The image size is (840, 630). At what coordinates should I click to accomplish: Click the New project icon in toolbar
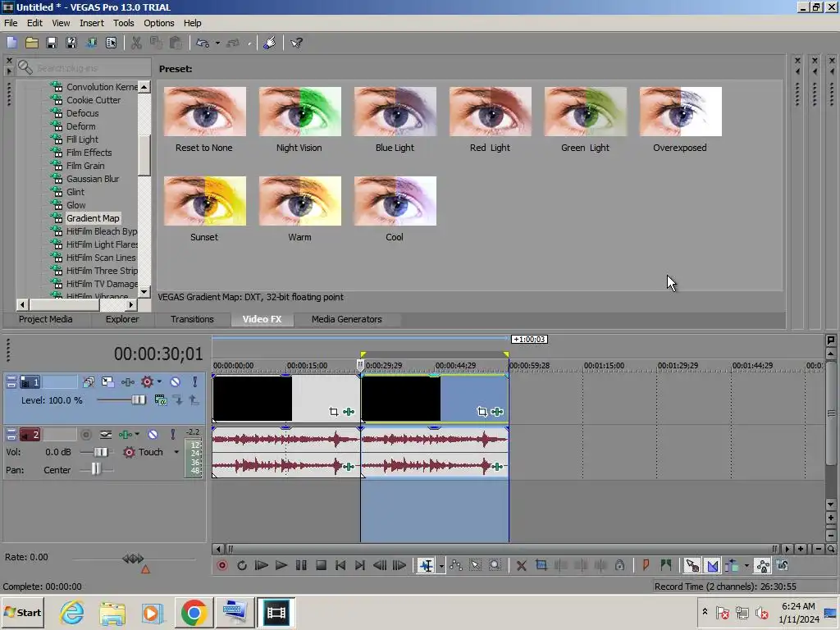click(11, 43)
